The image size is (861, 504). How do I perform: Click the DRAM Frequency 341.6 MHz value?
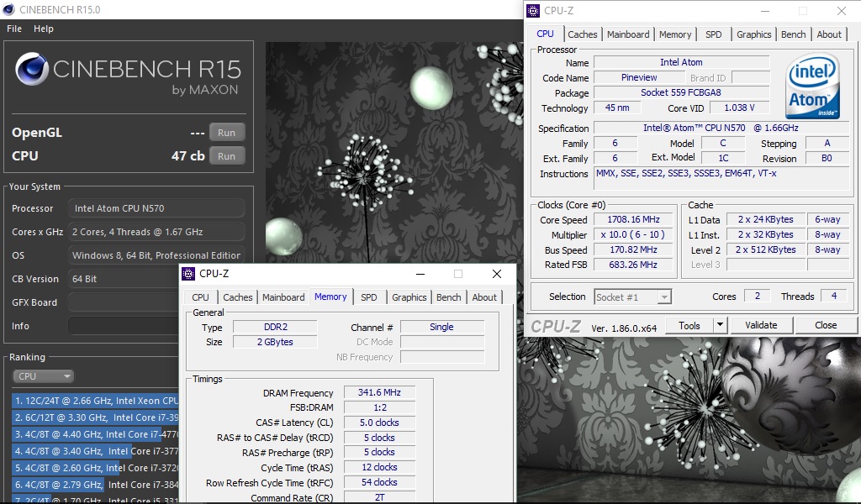tap(379, 392)
